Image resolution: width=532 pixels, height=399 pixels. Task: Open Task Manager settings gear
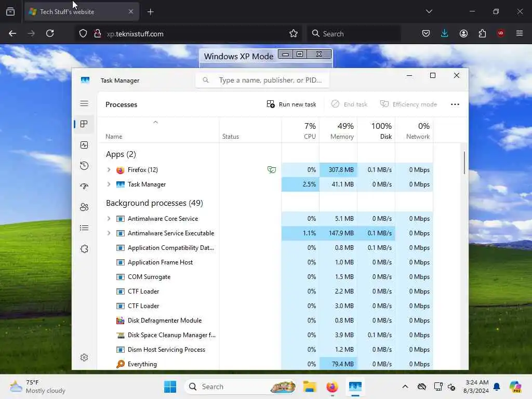(x=84, y=357)
